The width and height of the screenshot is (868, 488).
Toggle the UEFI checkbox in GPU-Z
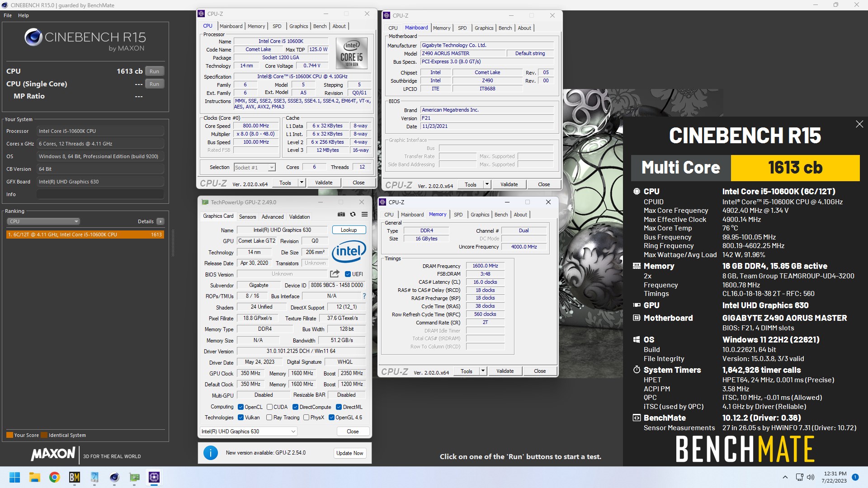[x=348, y=274]
